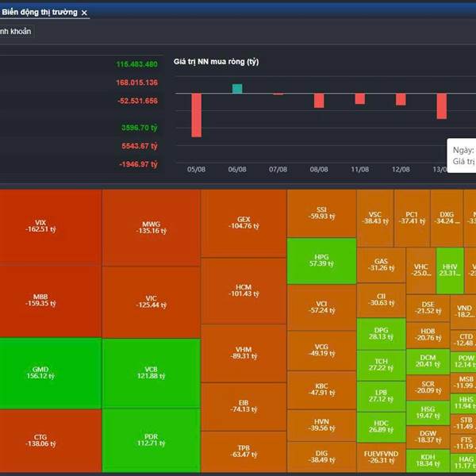Select the SSI -59.93 tỷ tile
This screenshot has width=476, height=476.
click(x=321, y=213)
